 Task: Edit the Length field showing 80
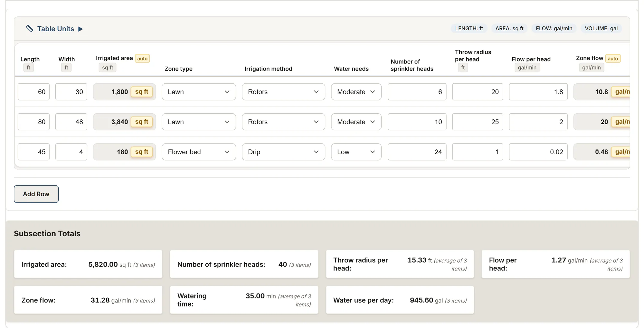(33, 122)
